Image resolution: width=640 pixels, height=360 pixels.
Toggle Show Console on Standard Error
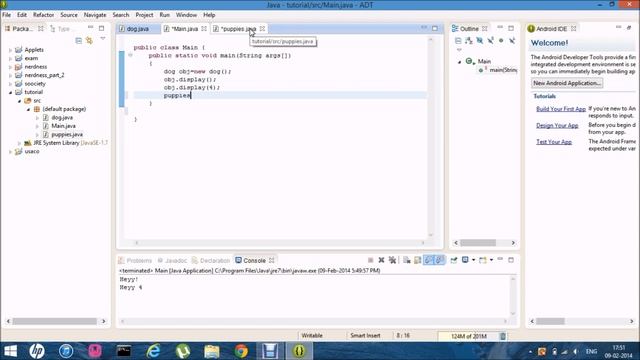click(x=440, y=260)
